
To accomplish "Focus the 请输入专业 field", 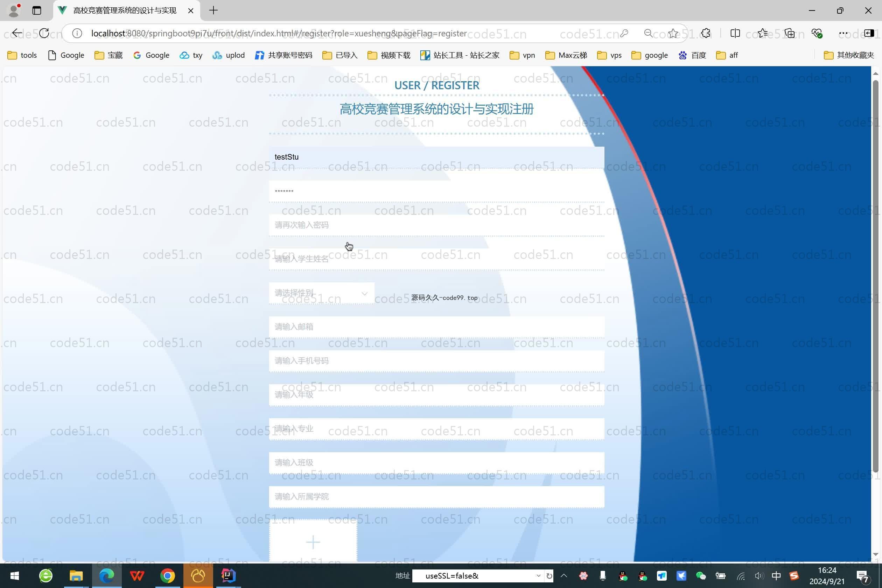I will pos(436,429).
